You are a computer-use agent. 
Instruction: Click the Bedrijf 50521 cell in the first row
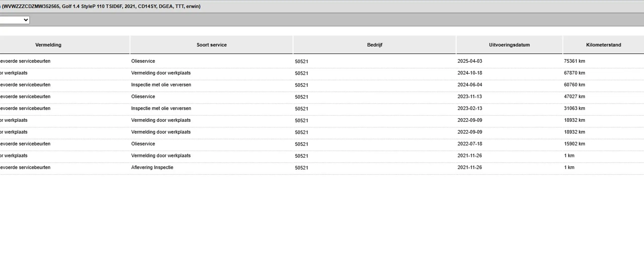[301, 61]
